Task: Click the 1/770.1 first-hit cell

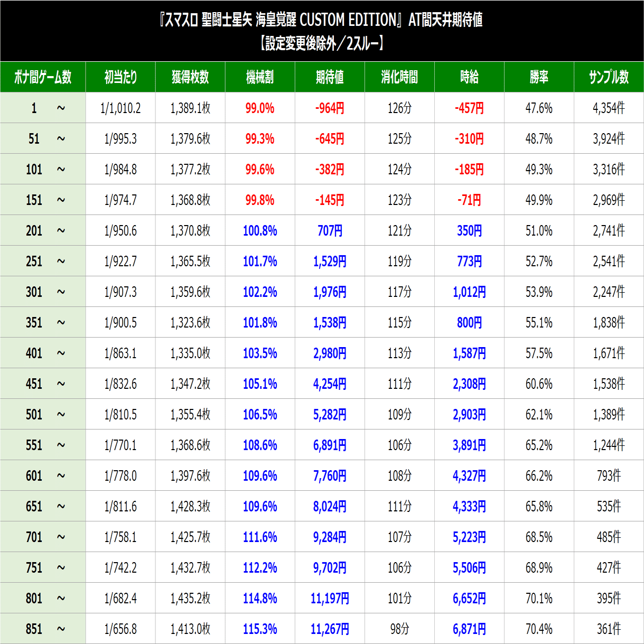Action: 120,445
